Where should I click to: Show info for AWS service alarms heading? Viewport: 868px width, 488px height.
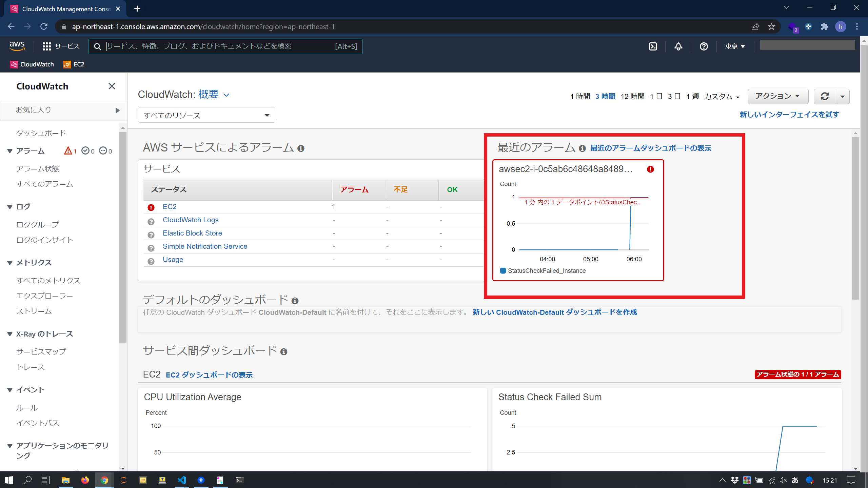(x=301, y=148)
